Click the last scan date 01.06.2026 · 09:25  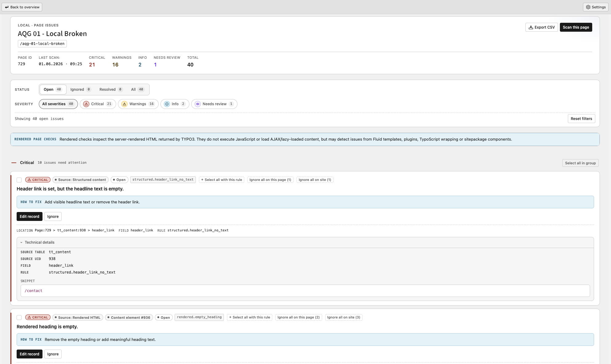coord(60,64)
